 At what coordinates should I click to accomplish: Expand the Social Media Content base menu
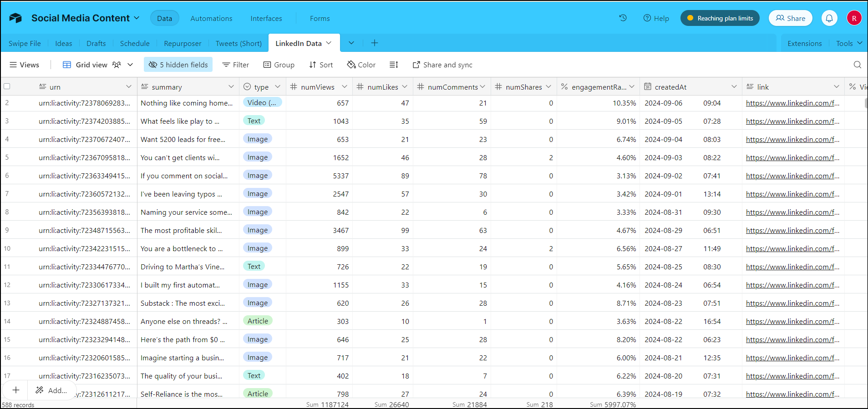point(136,18)
